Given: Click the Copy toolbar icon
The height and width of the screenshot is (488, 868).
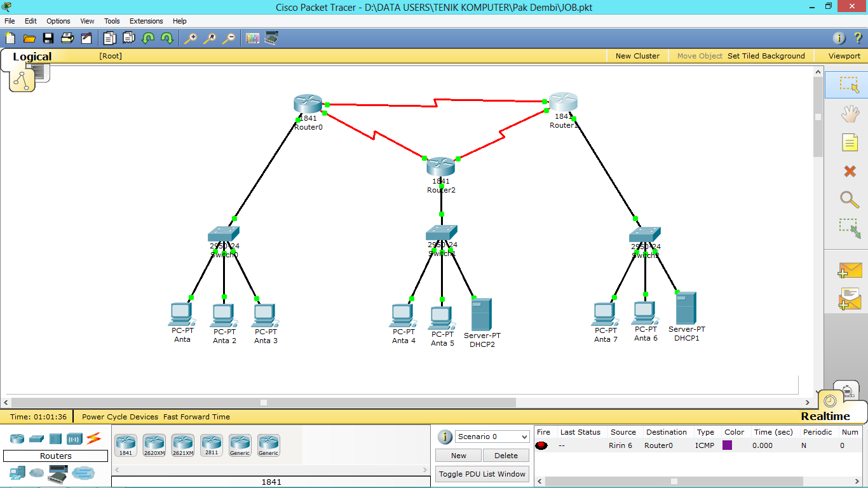Looking at the screenshot, I should point(110,38).
